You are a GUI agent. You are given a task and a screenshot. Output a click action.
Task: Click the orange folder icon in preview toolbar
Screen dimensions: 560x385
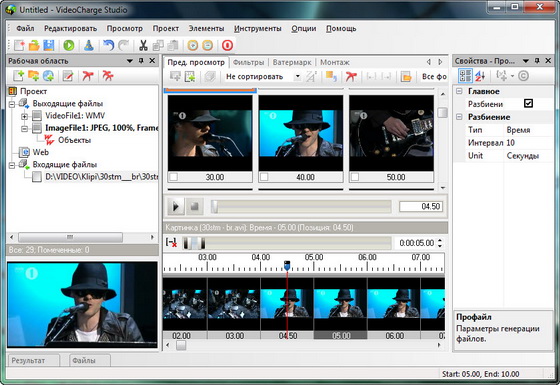[x=406, y=76]
